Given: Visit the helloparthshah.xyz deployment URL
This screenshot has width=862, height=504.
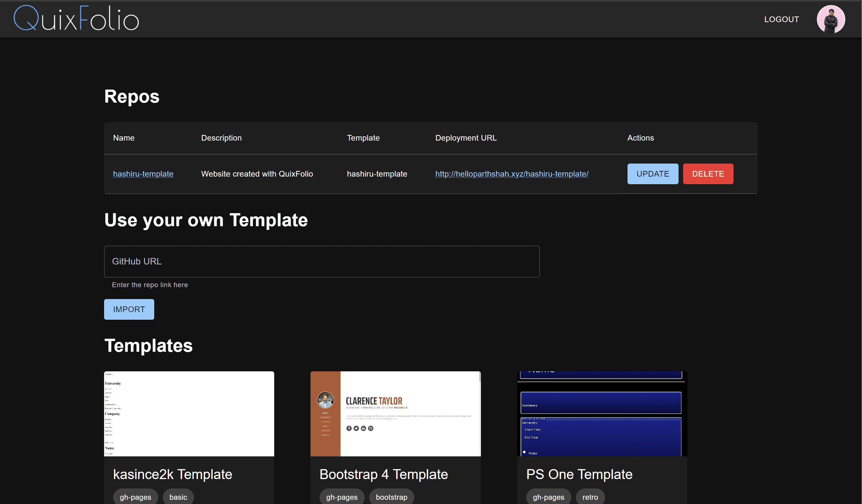Looking at the screenshot, I should tap(512, 174).
